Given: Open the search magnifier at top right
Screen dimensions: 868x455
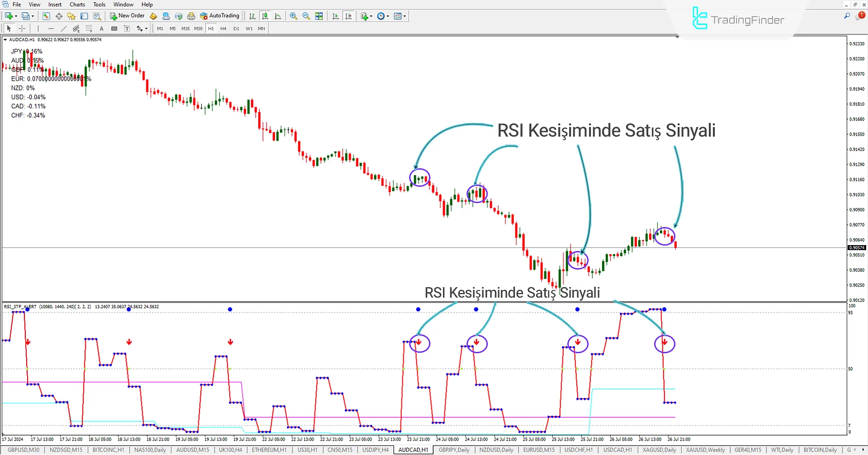Looking at the screenshot, I should [847, 16].
